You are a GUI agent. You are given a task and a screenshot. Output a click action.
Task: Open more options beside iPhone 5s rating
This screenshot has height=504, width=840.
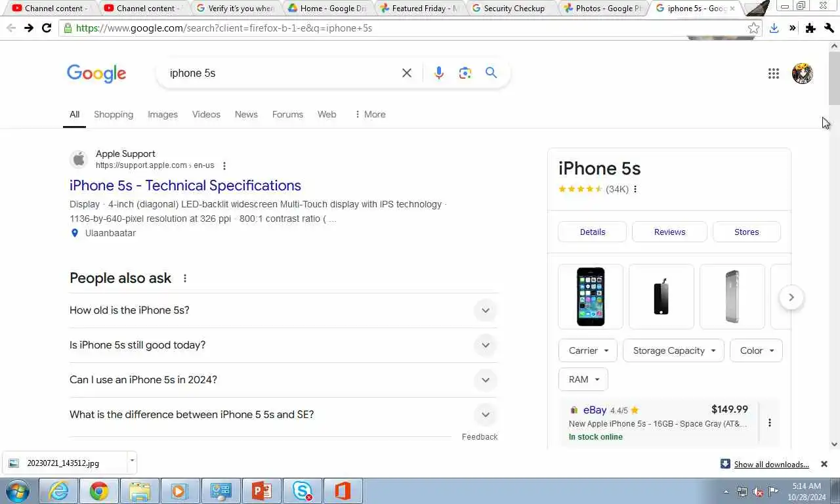pos(635,189)
